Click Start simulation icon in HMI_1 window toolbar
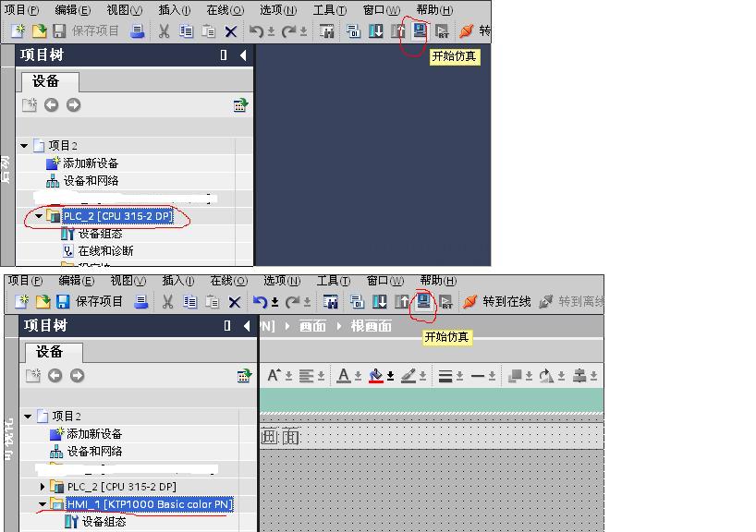756x532 pixels. pyautogui.click(x=423, y=302)
